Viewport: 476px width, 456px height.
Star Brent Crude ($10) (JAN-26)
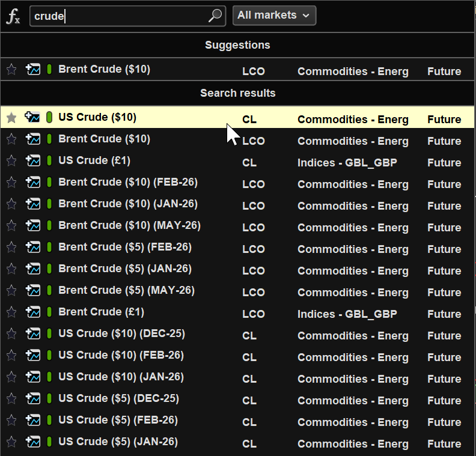pyautogui.click(x=11, y=204)
